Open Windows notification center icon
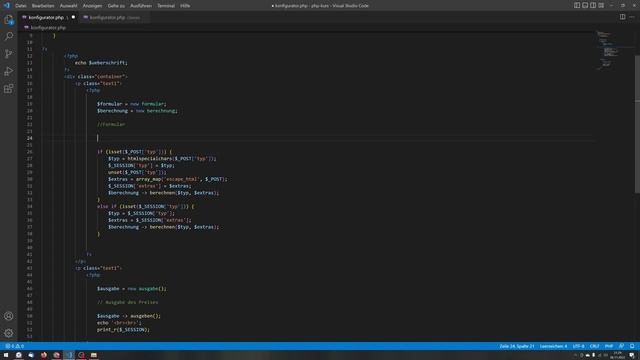This screenshot has height=360, width=640. (632, 356)
